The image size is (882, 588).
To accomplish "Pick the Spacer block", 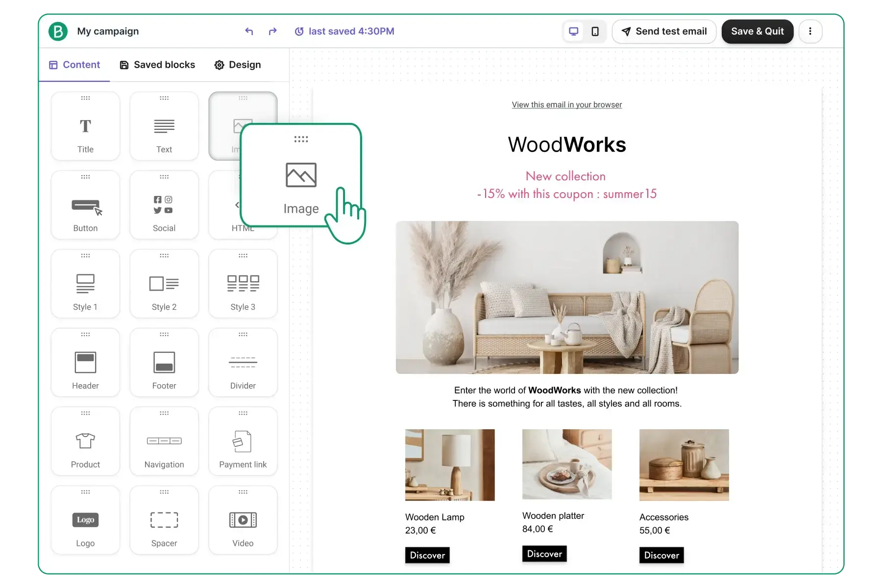I will coord(164,520).
